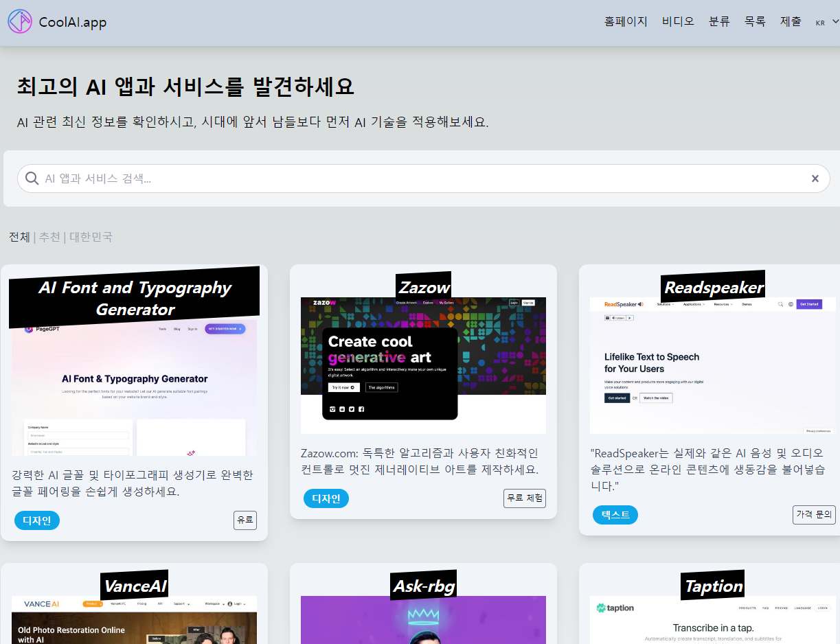Click 디자인 tag on Zazow card

point(326,498)
